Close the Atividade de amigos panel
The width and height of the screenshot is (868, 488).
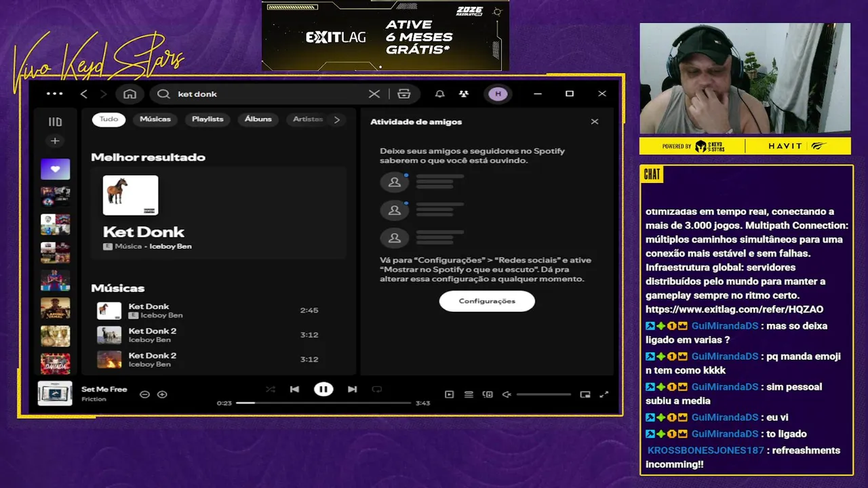[x=595, y=122]
